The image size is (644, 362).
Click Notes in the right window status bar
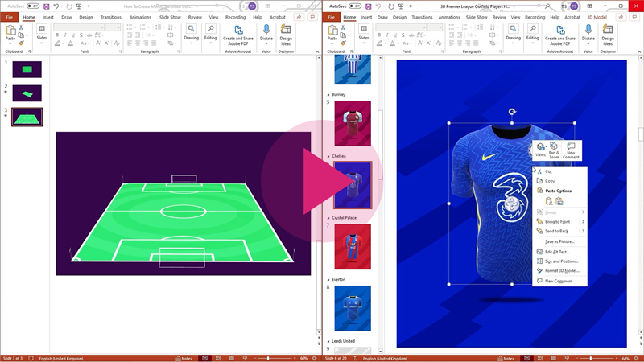coord(505,358)
